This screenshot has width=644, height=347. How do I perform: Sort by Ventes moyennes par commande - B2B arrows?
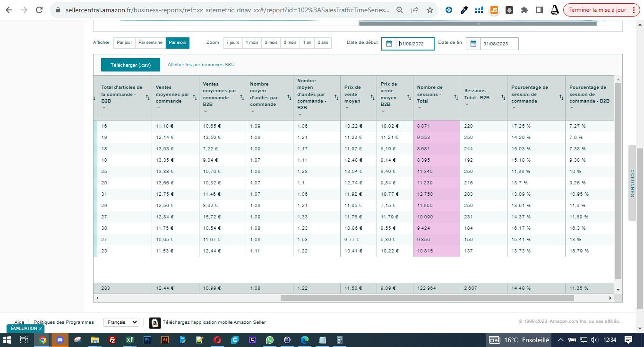(241, 97)
